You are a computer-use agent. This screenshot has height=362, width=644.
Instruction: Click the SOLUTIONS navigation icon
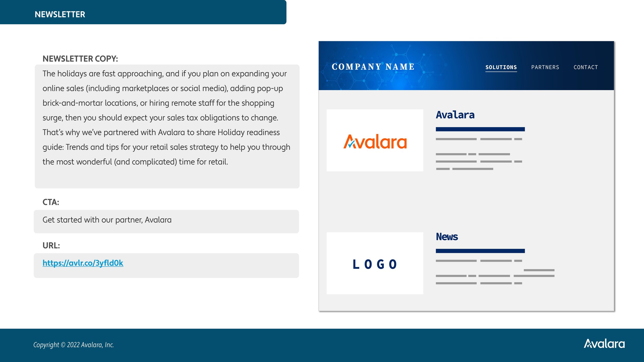tap(501, 67)
